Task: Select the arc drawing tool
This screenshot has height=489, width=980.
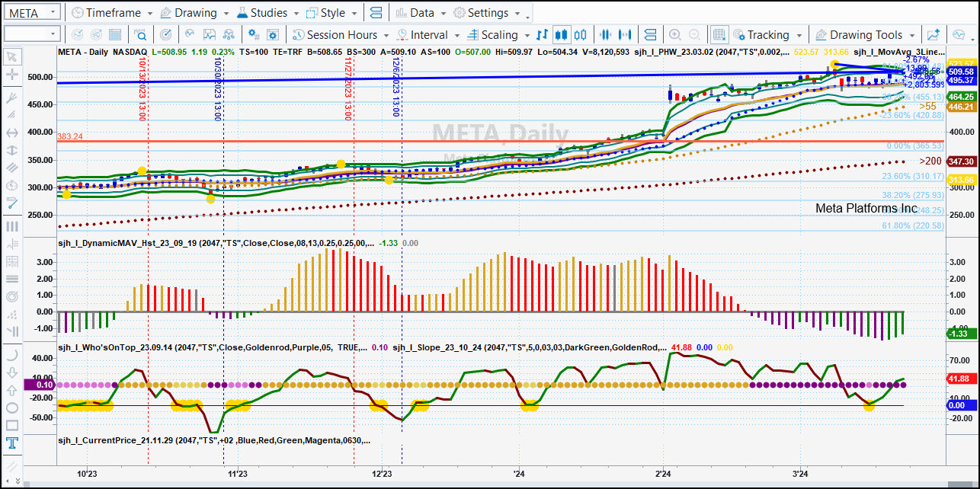Action: point(12,355)
